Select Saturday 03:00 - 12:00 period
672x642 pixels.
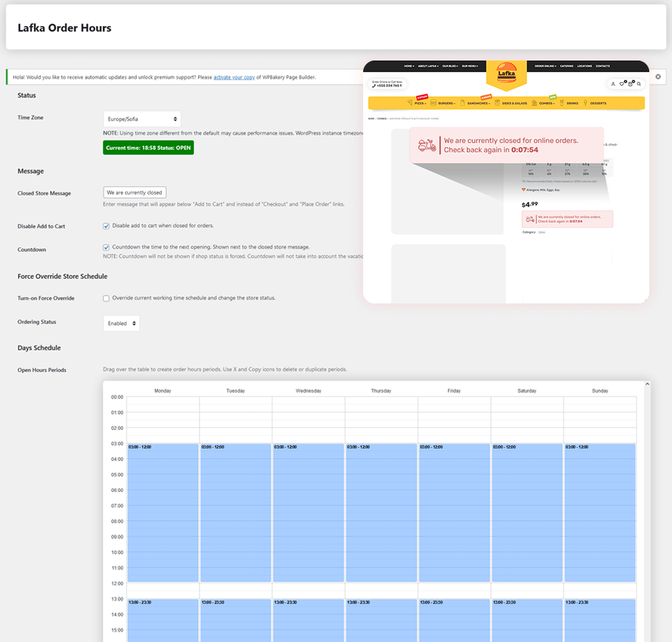[x=527, y=513]
